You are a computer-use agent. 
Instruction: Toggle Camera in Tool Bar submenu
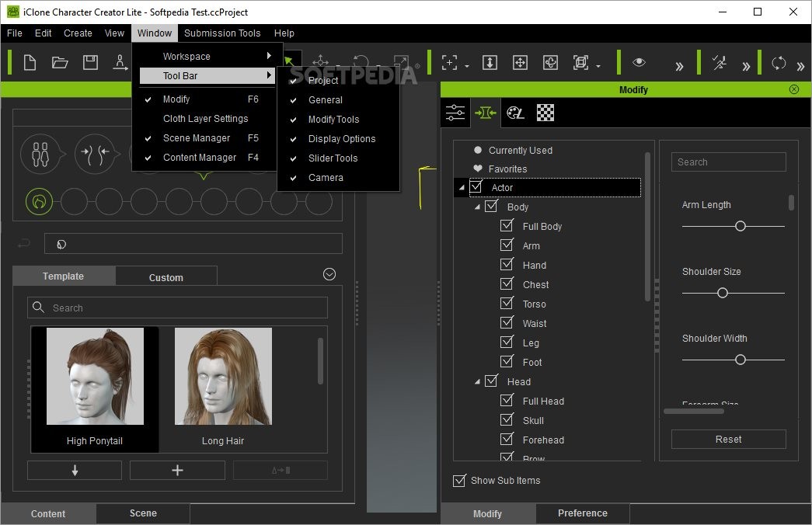pyautogui.click(x=338, y=178)
